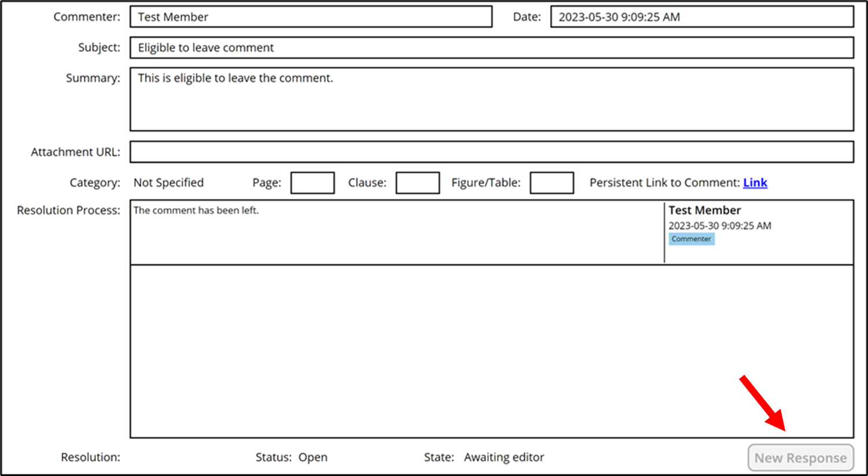Click the Resolution Process label
Screen dimensions: 868x476
point(68,211)
